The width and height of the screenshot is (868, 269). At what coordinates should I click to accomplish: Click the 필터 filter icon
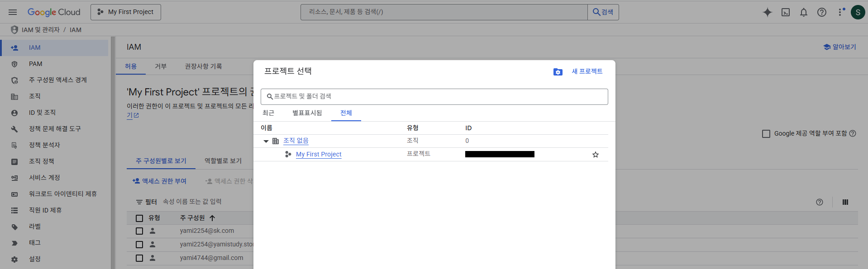tap(139, 202)
